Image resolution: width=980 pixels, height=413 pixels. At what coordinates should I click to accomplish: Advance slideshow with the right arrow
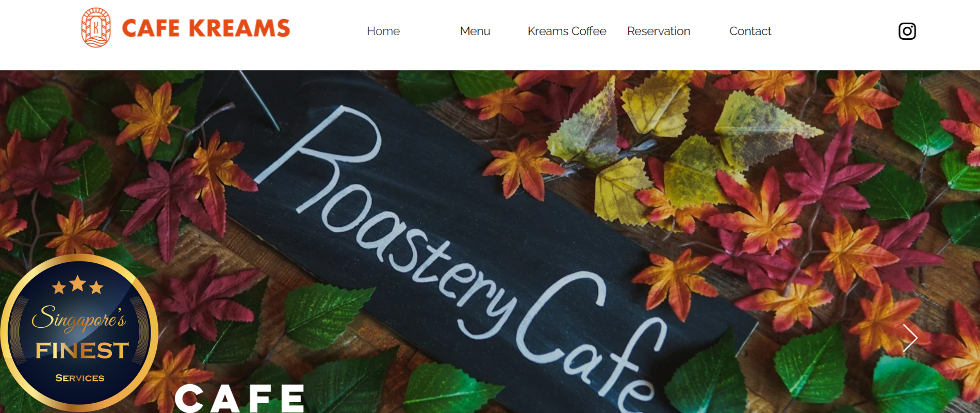pos(910,338)
